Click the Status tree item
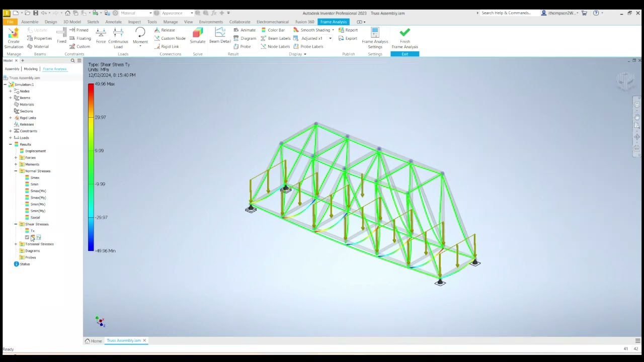 [22, 264]
